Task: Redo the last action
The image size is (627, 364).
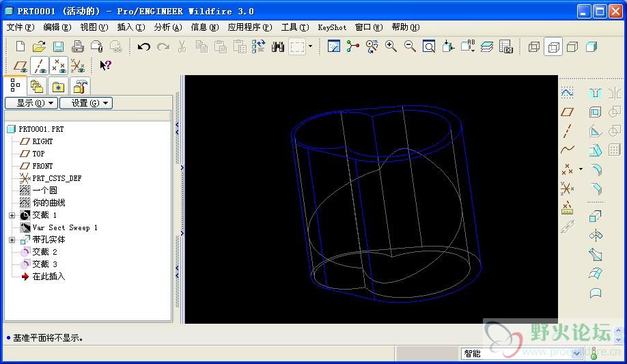Action: pos(163,47)
